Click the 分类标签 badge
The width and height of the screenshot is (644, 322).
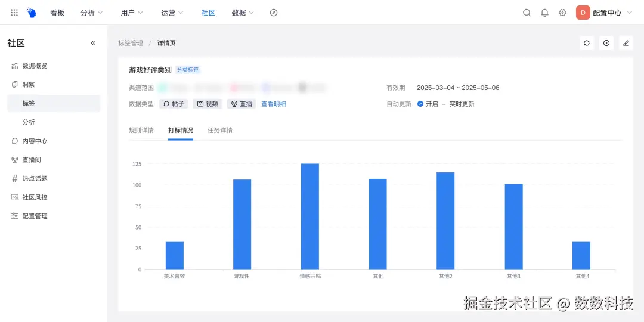tap(188, 70)
